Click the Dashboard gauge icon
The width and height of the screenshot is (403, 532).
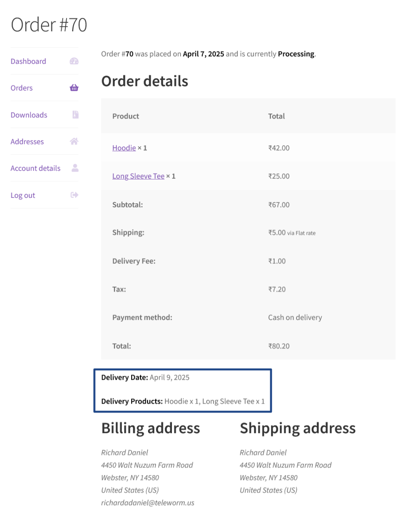point(74,61)
